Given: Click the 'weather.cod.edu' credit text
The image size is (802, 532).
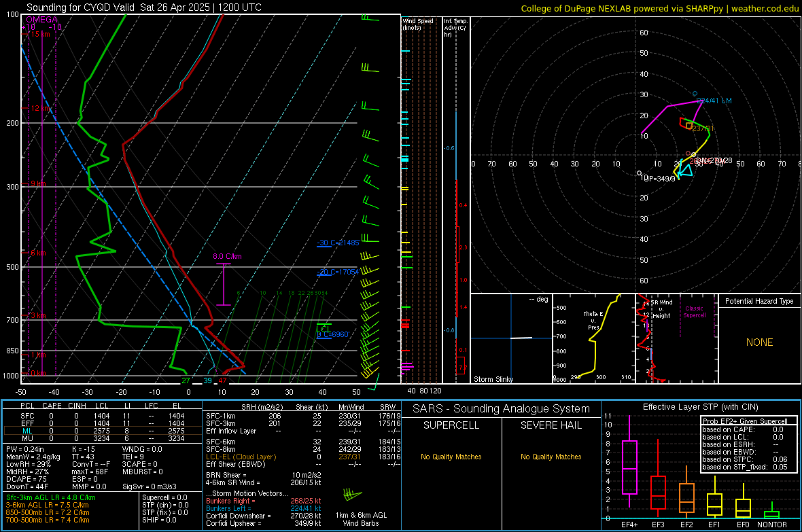Looking at the screenshot, I should point(765,8).
